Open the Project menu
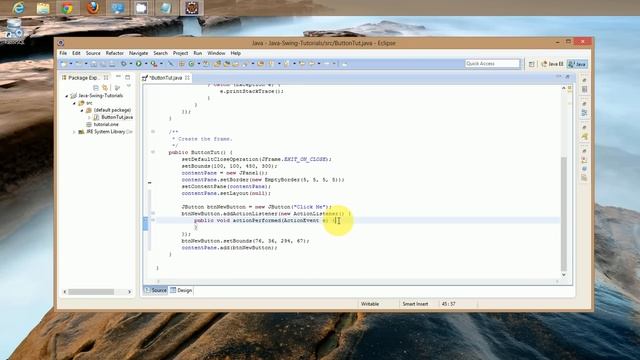 click(x=180, y=53)
